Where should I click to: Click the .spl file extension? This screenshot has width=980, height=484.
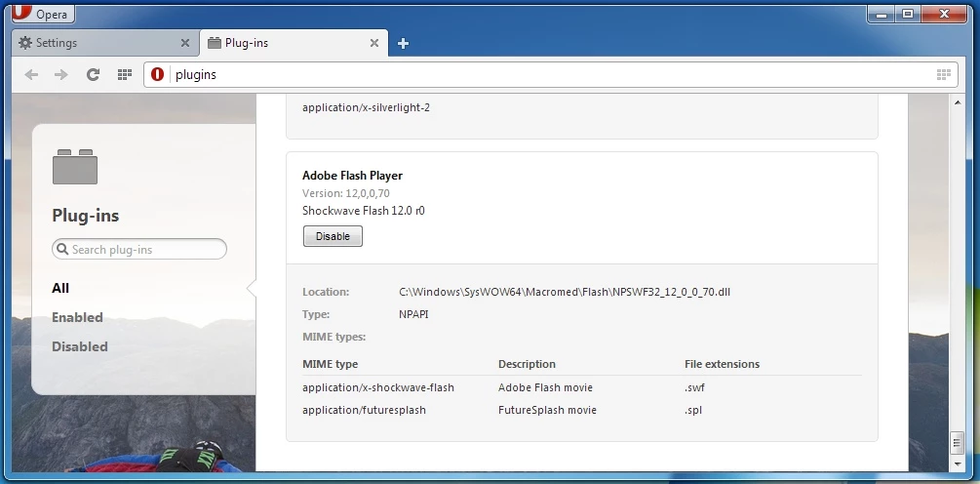point(693,410)
